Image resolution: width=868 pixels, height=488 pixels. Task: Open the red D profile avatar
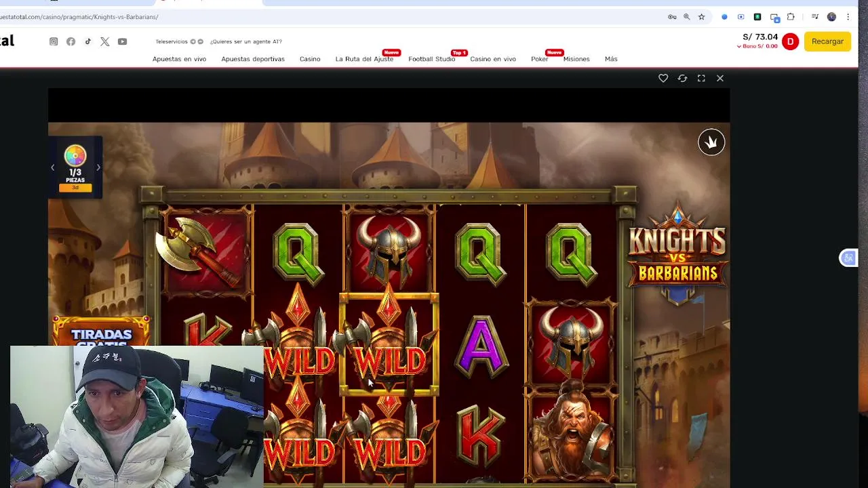coord(790,41)
